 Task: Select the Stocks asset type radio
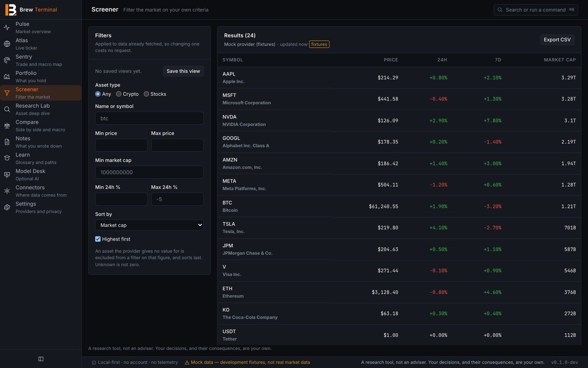coord(146,94)
